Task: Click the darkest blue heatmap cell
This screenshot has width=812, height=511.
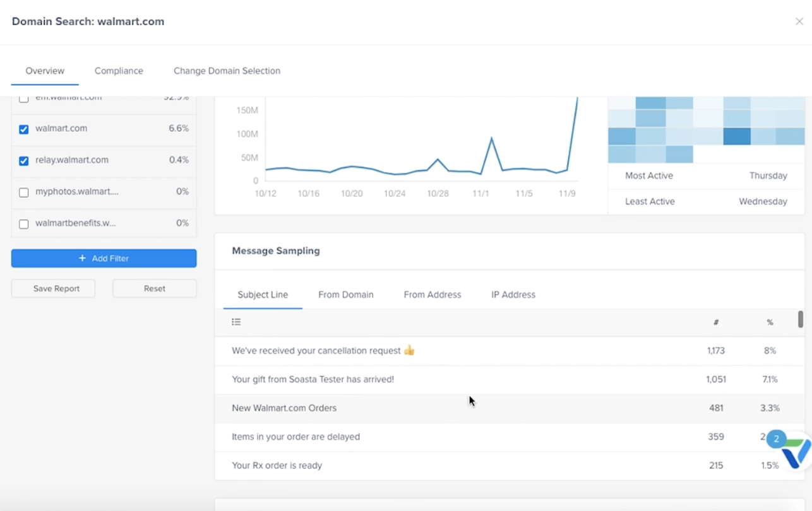Action: pyautogui.click(x=737, y=136)
